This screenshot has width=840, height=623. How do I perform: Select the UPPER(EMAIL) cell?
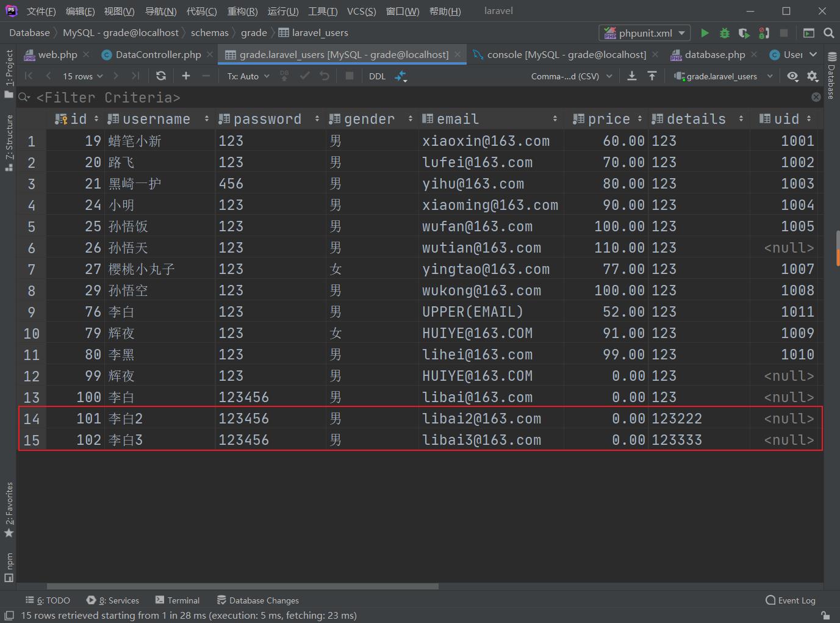pyautogui.click(x=490, y=312)
